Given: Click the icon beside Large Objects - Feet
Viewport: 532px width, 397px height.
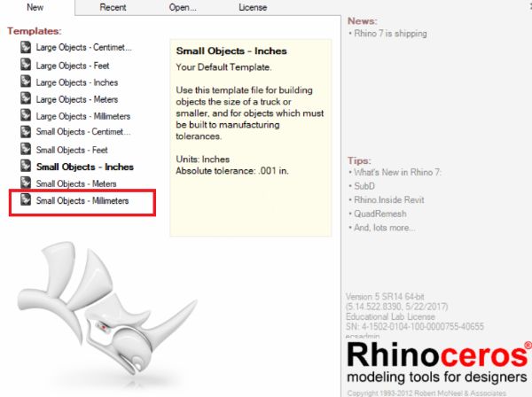Looking at the screenshot, I should pos(26,65).
